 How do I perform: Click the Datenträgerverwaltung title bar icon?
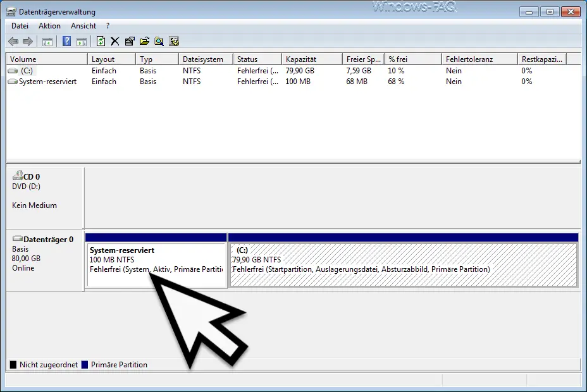point(11,12)
